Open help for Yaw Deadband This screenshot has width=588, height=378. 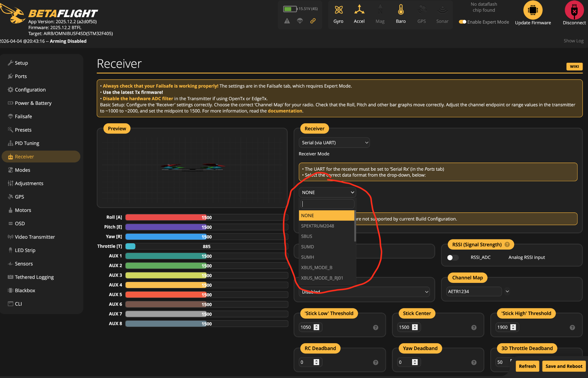click(474, 362)
